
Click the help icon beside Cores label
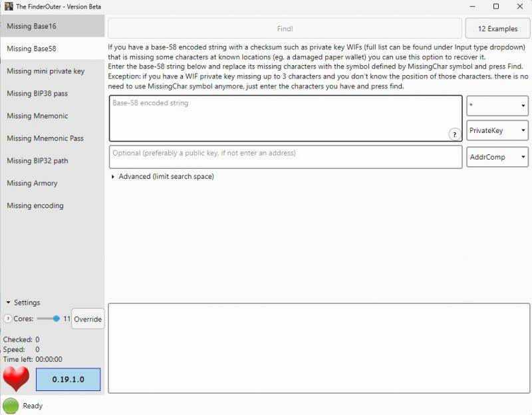(8, 319)
